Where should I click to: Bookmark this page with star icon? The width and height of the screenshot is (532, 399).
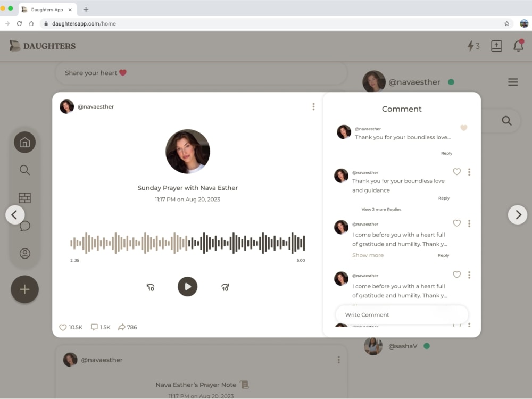click(x=506, y=23)
